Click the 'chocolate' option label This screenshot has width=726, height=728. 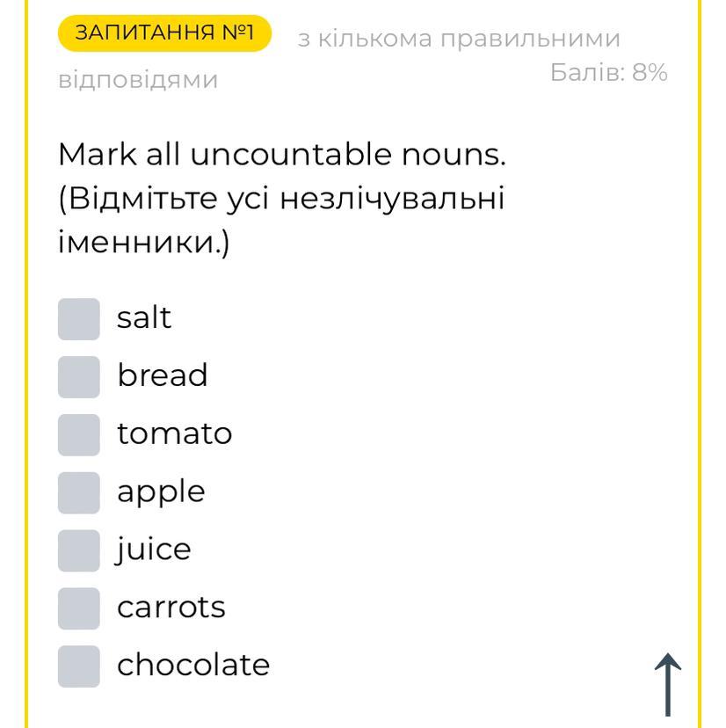(x=193, y=665)
